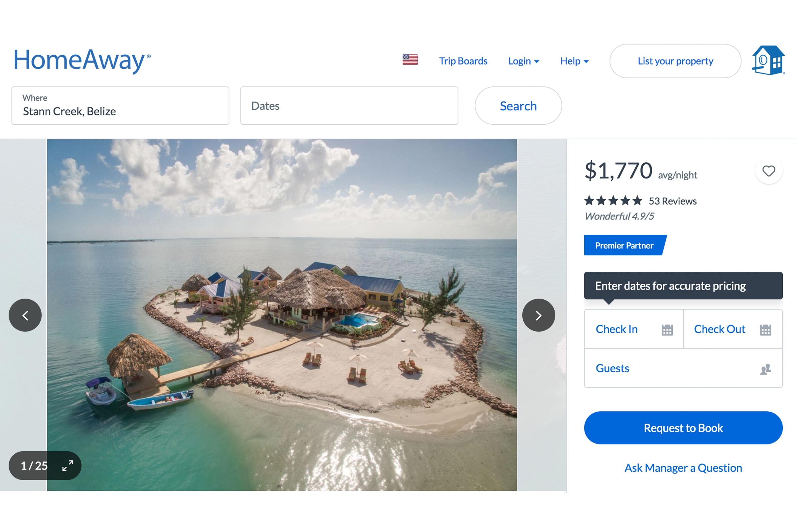This screenshot has height=532, width=798.
Task: Click the Check Out calendar icon
Action: (766, 329)
